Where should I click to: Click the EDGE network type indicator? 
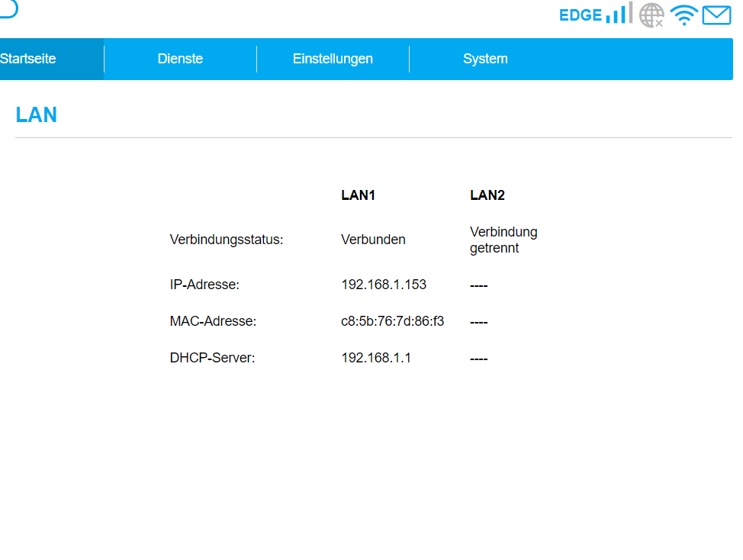click(x=580, y=15)
